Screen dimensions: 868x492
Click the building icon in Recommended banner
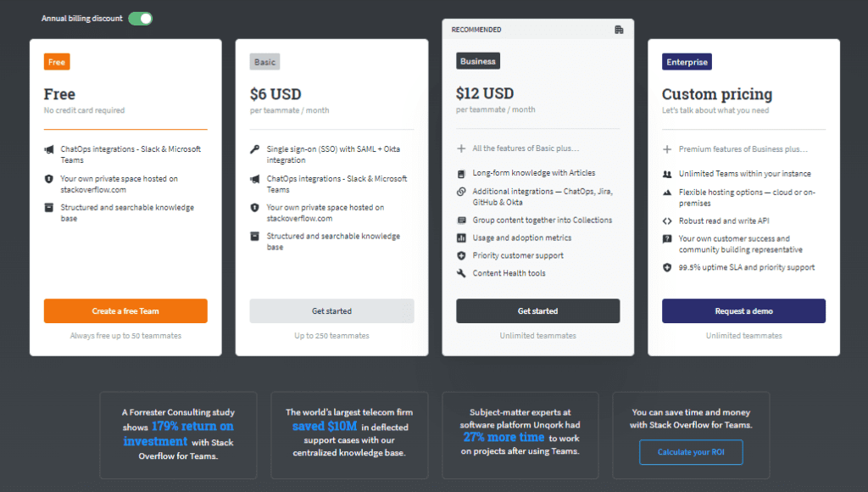coord(619,30)
